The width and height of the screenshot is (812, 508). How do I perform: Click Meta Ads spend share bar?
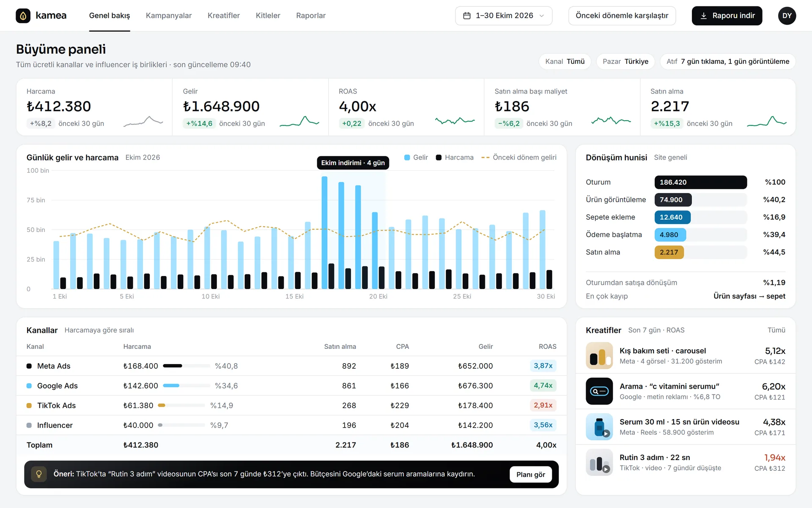point(187,366)
